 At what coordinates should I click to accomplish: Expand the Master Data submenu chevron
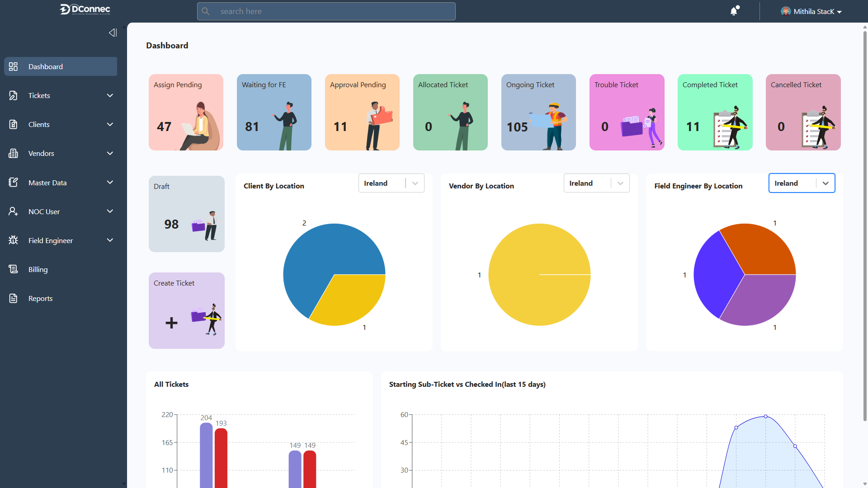[x=110, y=183]
